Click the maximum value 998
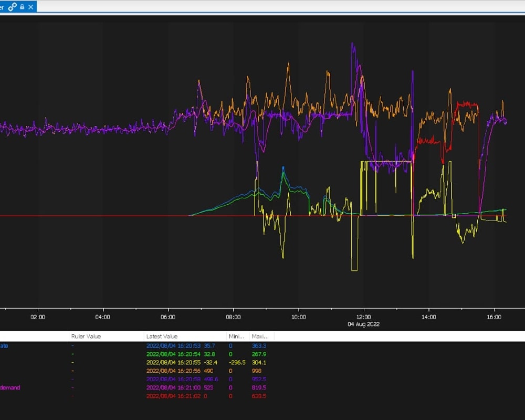Image resolution: width=525 pixels, height=420 pixels. (257, 371)
